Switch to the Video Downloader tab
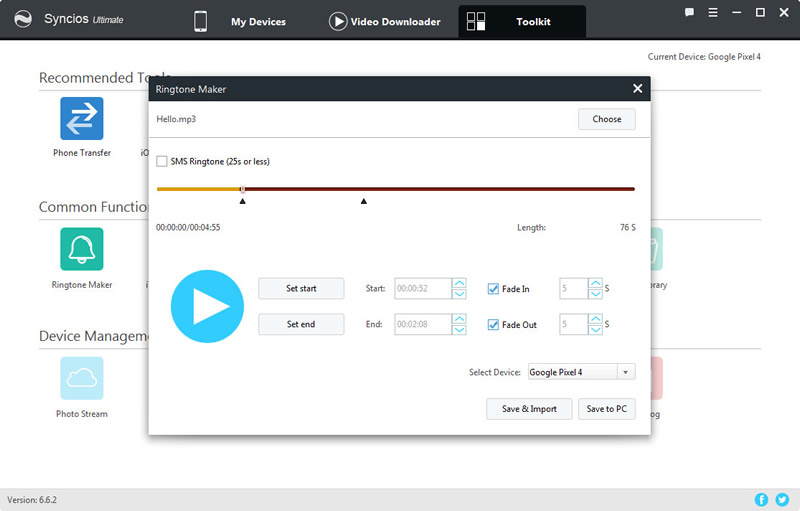Screen dimensions: 800x511 (x=395, y=21)
